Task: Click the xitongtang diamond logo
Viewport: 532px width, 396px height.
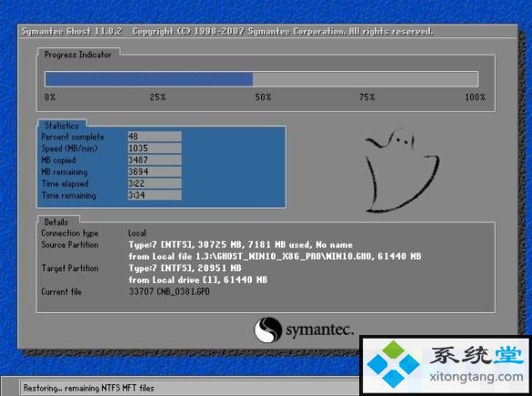Action: point(393,364)
